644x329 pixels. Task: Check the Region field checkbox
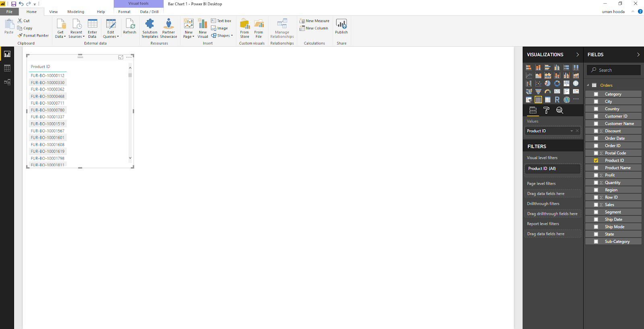(596, 190)
